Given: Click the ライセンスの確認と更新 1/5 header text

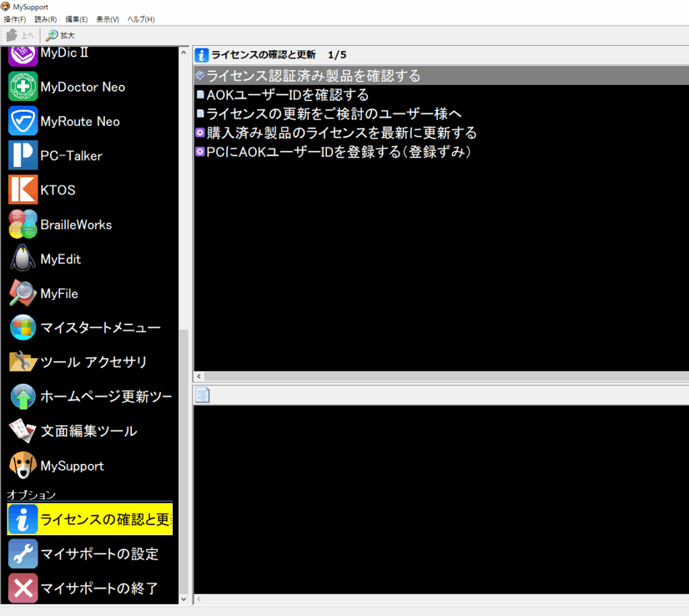Looking at the screenshot, I should (x=279, y=55).
